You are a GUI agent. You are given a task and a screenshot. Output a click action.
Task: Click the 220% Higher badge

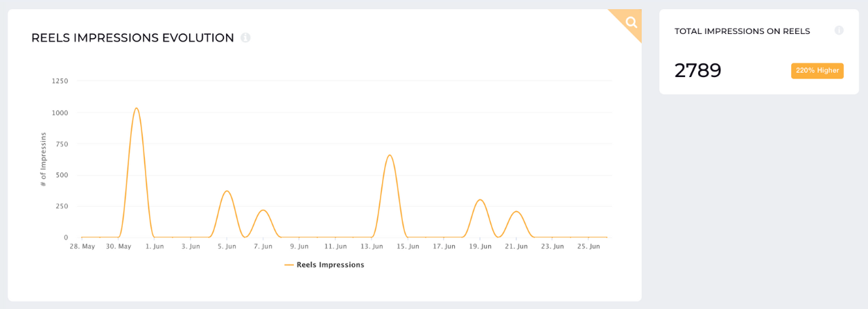pyautogui.click(x=817, y=71)
